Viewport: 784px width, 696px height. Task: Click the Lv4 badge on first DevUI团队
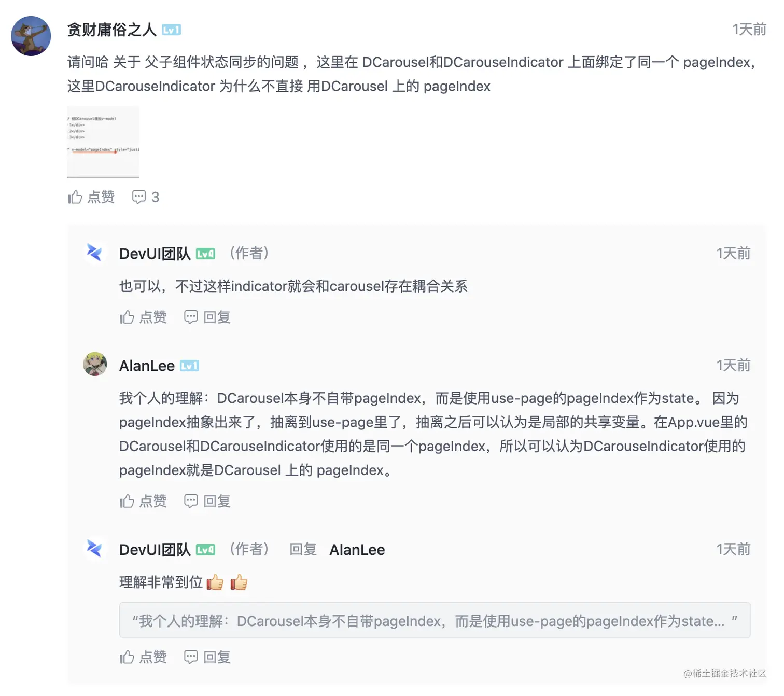click(x=205, y=254)
